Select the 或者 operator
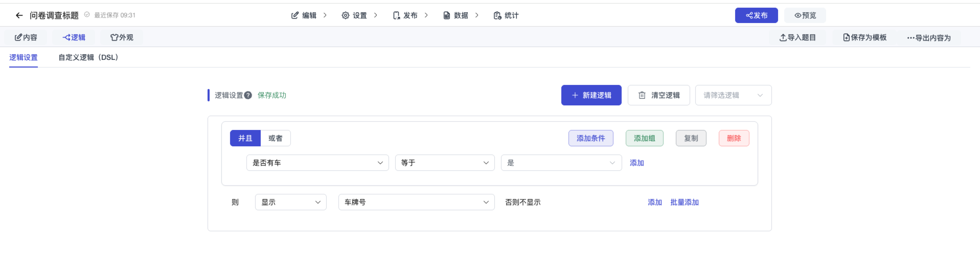 pyautogui.click(x=276, y=138)
